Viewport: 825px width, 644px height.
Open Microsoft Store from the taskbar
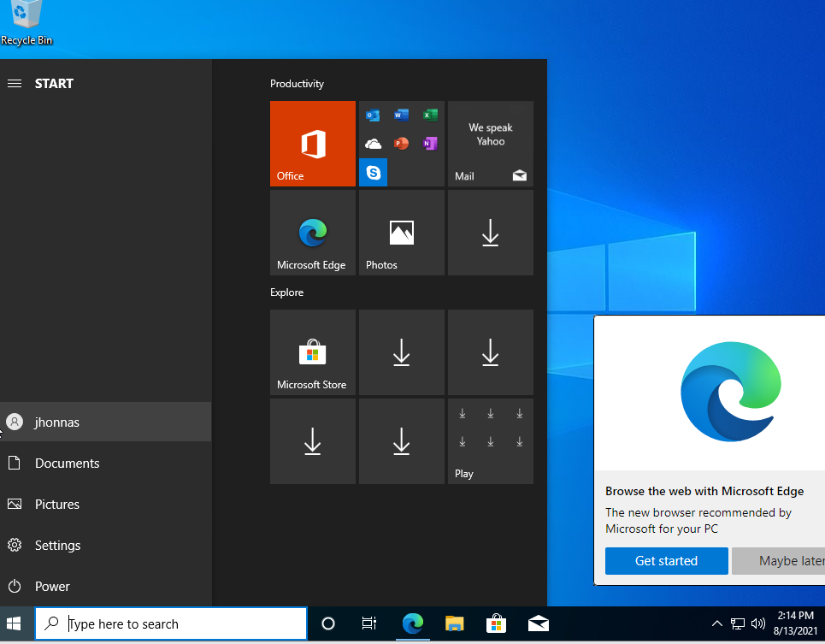tap(496, 624)
